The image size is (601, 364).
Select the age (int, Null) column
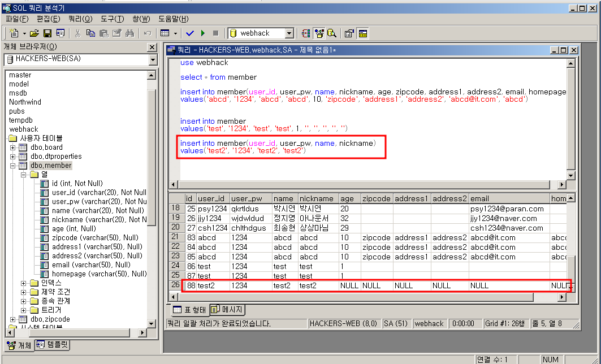[x=74, y=229]
